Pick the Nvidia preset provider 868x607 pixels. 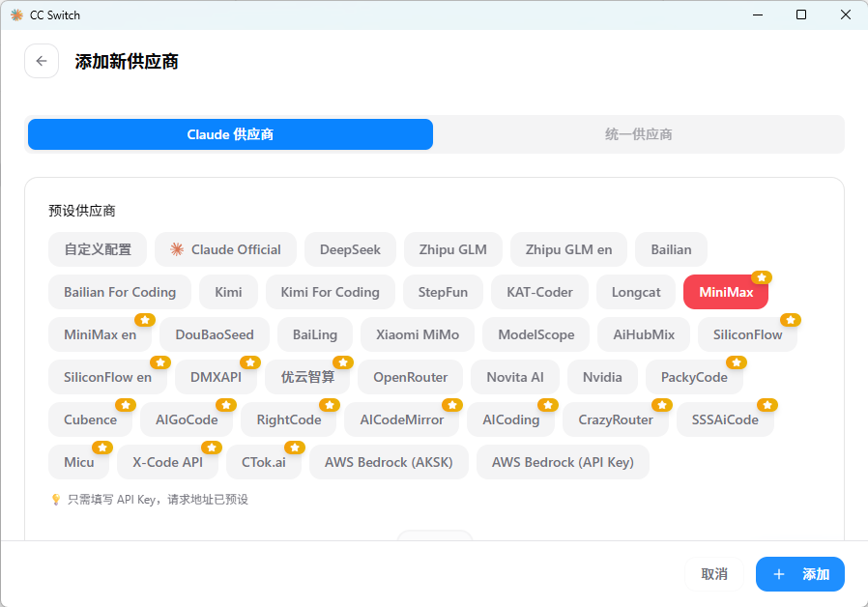(602, 377)
